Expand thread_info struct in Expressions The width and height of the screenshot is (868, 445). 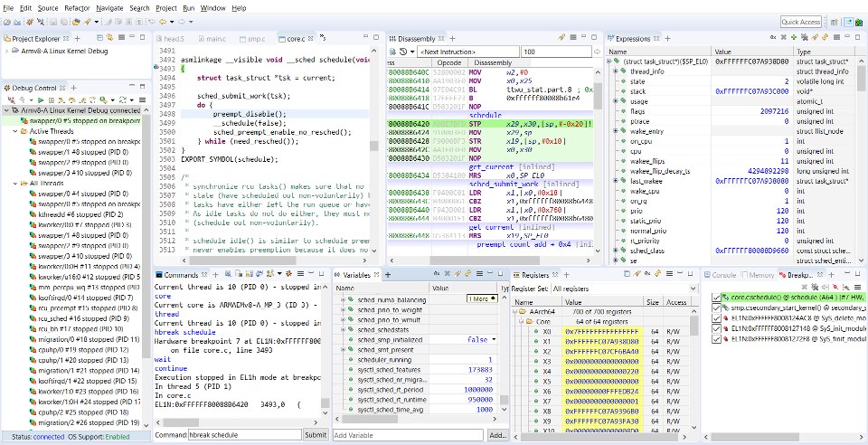(615, 71)
